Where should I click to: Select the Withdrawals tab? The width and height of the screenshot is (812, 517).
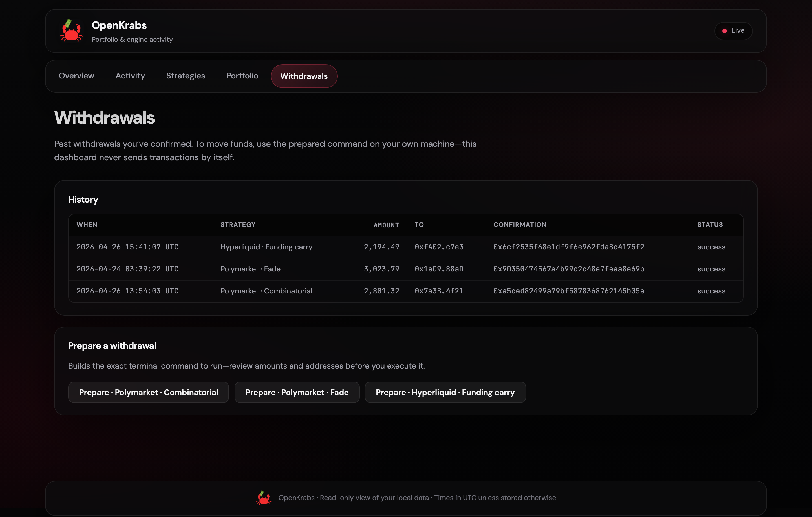click(304, 76)
